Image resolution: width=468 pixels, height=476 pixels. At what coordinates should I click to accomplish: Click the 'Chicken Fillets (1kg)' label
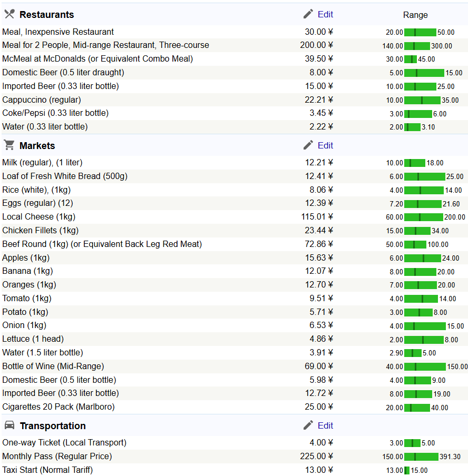(40, 231)
